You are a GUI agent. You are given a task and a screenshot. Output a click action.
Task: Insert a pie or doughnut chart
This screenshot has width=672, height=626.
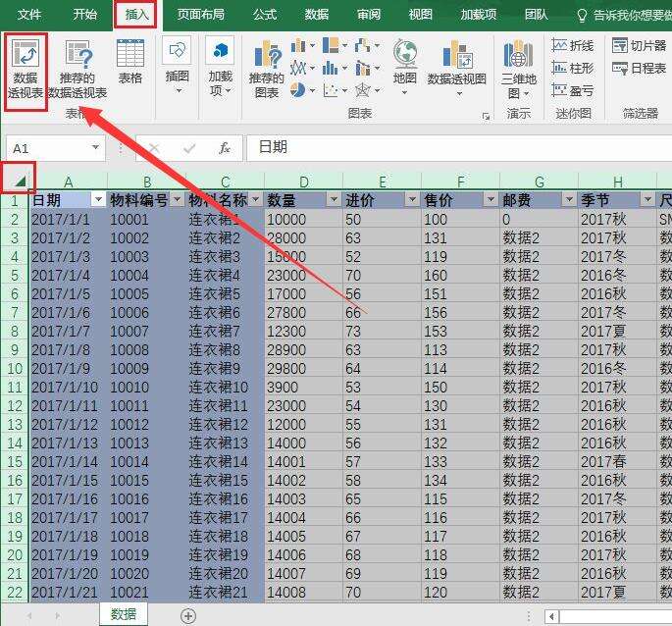(x=302, y=90)
